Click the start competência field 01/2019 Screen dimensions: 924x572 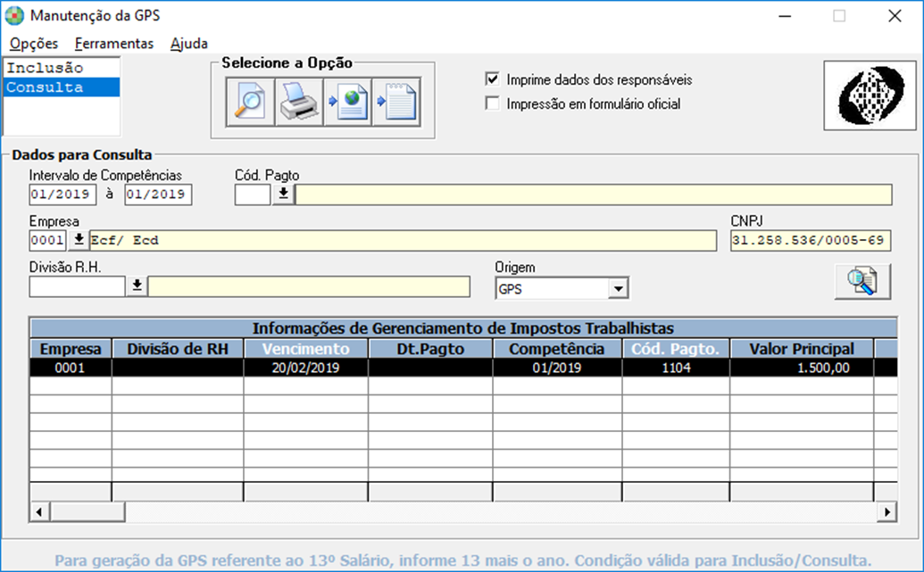click(62, 195)
